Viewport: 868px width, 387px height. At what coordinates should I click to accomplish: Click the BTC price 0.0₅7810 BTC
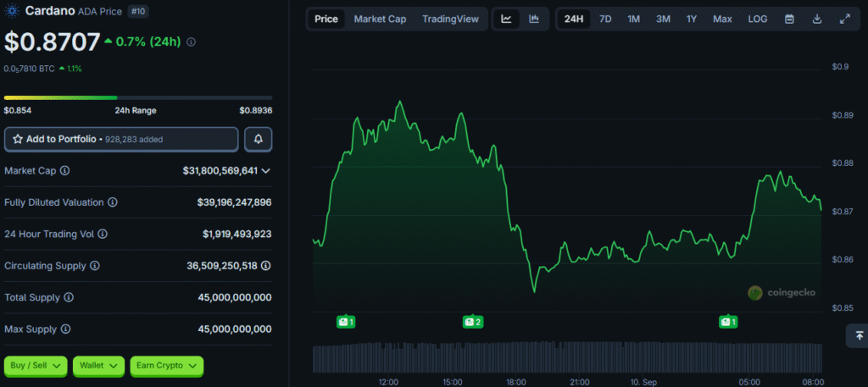click(29, 69)
